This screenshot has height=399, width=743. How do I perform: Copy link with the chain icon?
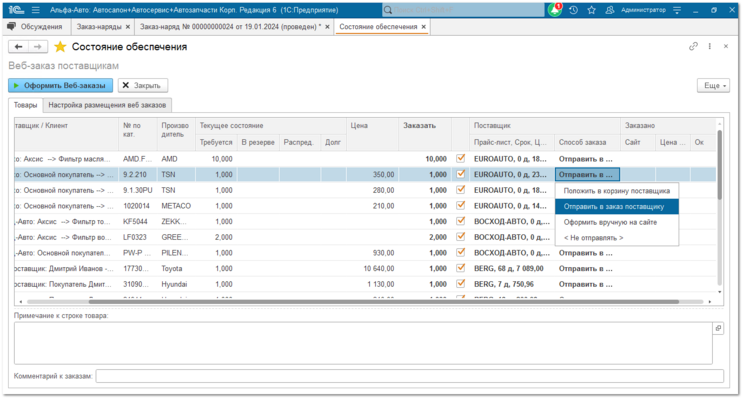pos(693,46)
